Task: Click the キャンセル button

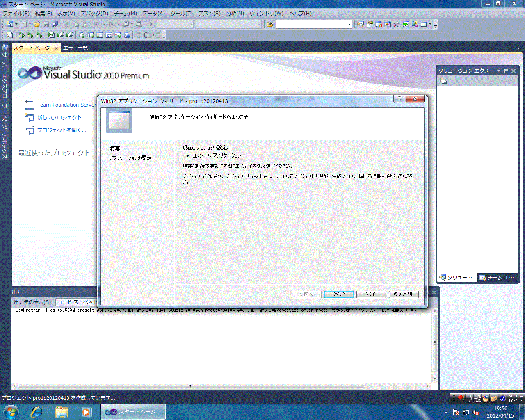Action: [x=404, y=294]
